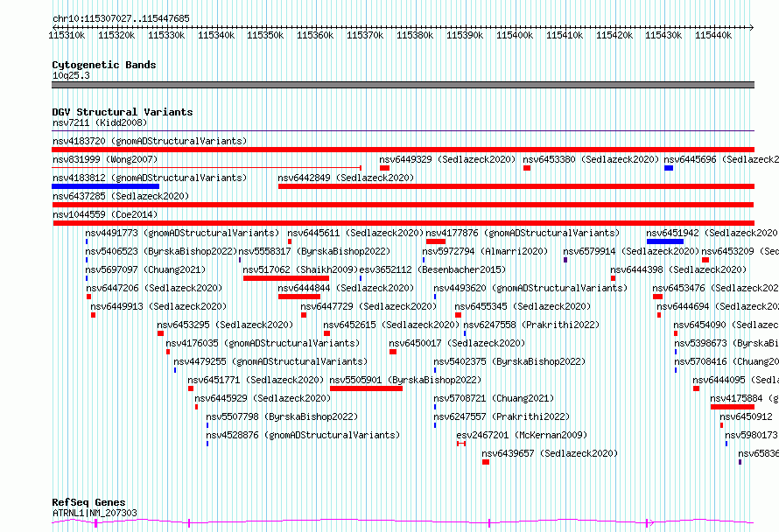Open nsv6442849 (Sedlazeck2020) label
The image size is (779, 532).
point(346,178)
